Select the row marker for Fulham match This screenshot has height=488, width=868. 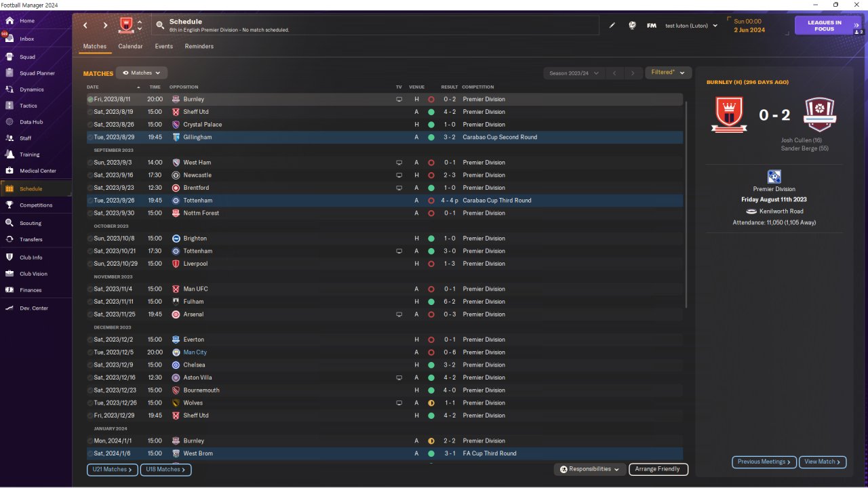click(x=90, y=302)
